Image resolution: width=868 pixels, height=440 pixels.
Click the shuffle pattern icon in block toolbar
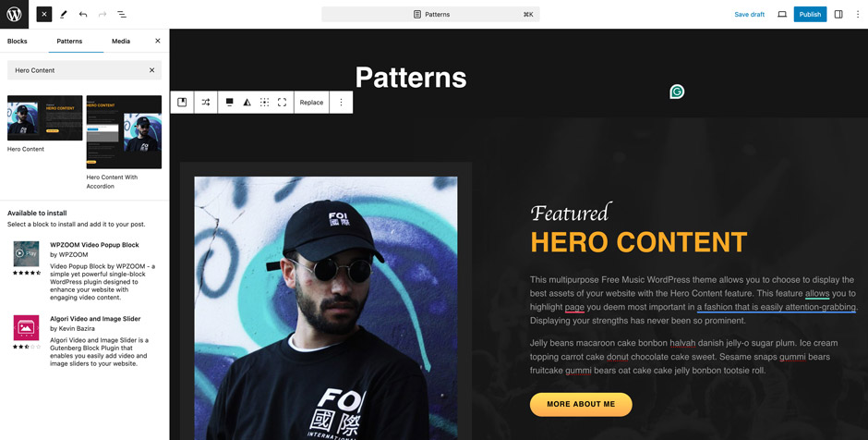click(206, 103)
